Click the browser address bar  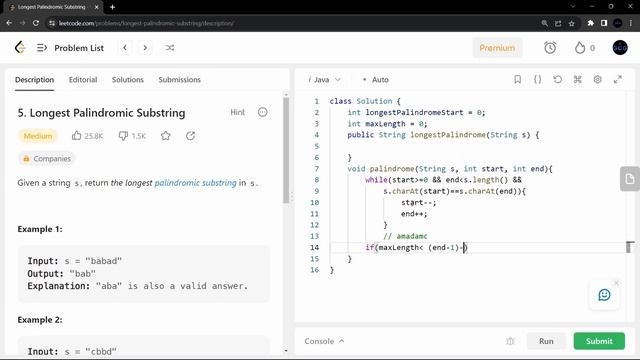[294, 23]
